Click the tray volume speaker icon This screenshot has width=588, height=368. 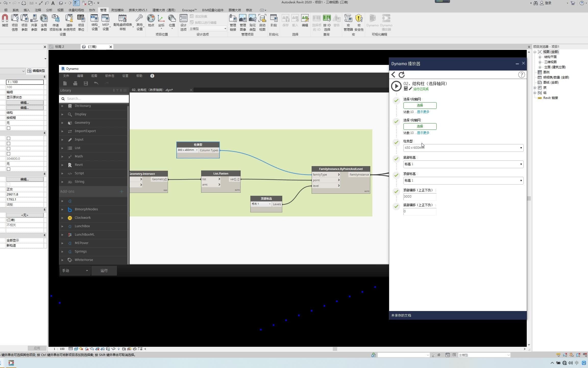click(x=570, y=363)
